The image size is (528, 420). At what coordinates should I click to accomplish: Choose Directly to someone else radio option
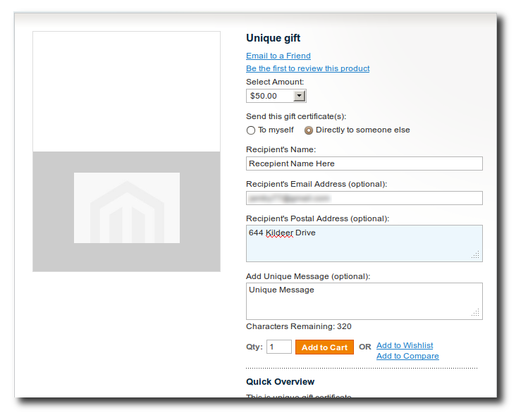point(309,130)
